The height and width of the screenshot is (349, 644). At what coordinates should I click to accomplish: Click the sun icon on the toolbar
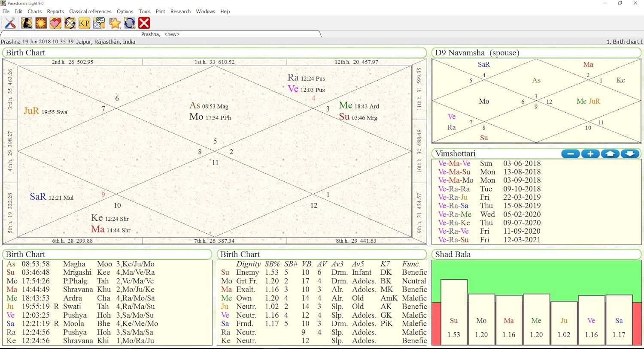point(40,23)
